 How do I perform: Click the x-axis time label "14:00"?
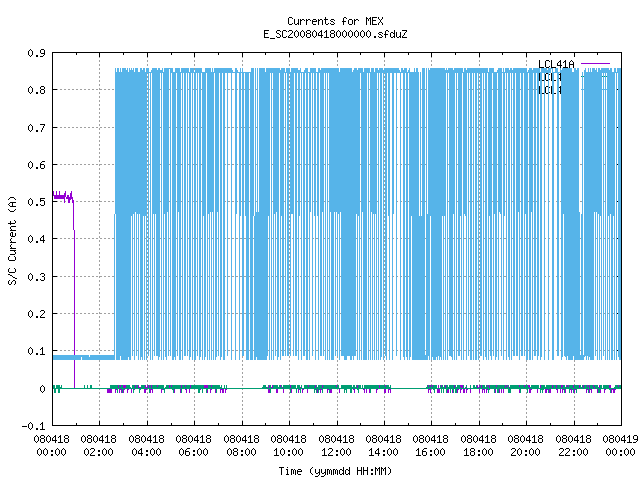(383, 452)
